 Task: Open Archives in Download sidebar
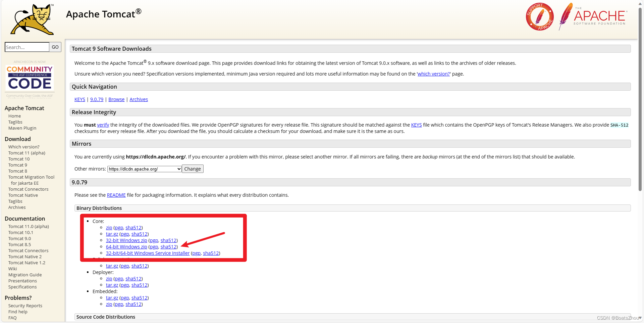[17, 207]
